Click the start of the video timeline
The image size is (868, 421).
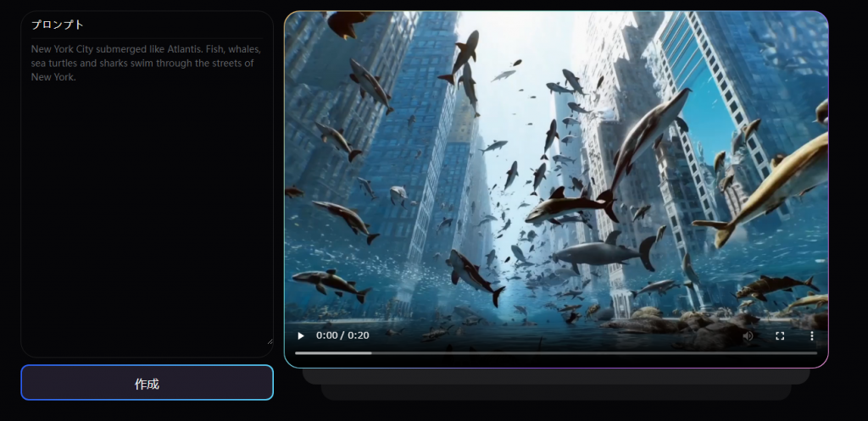point(297,352)
